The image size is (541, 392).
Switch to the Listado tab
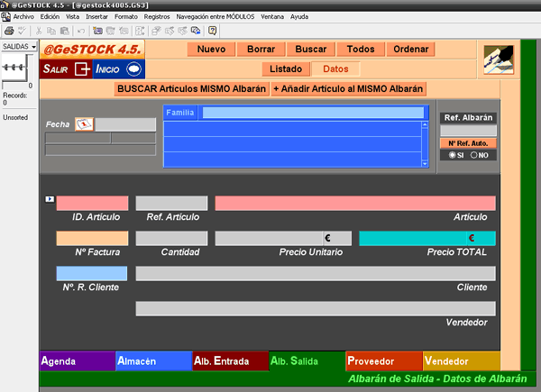(286, 69)
